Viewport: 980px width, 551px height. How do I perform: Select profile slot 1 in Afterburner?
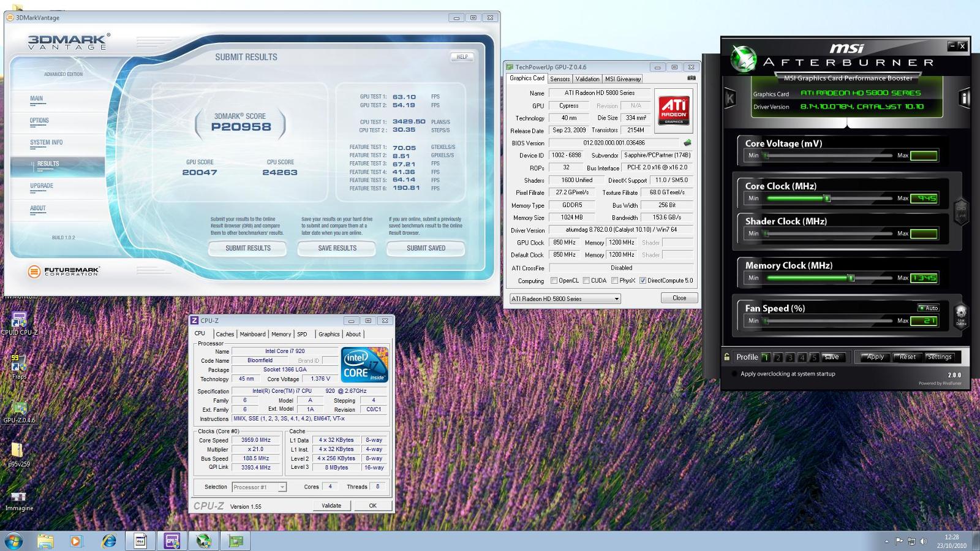[766, 357]
